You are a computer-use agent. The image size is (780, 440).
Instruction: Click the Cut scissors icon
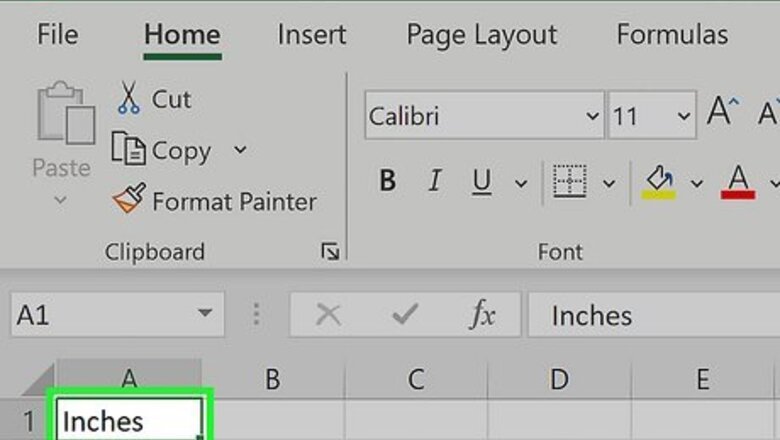(129, 98)
